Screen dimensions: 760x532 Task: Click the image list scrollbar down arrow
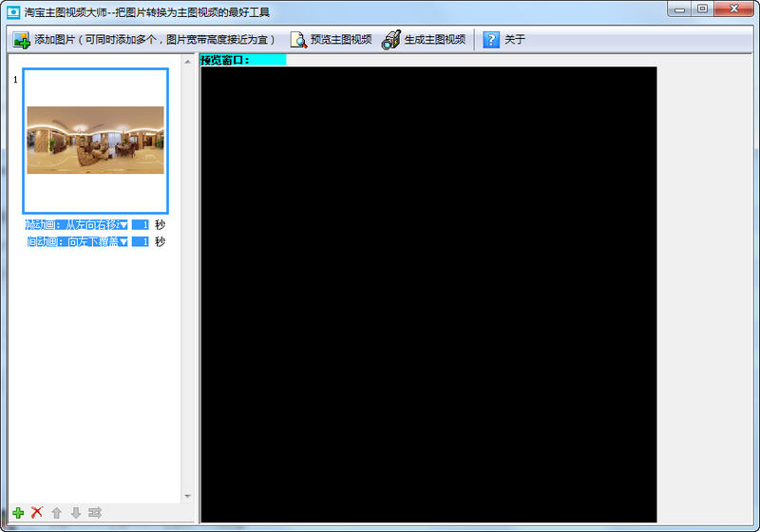pos(187,497)
